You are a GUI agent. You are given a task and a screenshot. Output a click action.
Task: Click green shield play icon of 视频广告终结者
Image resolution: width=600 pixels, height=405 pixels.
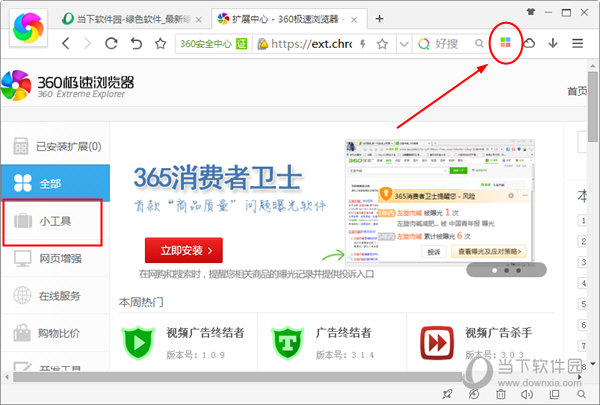click(138, 343)
